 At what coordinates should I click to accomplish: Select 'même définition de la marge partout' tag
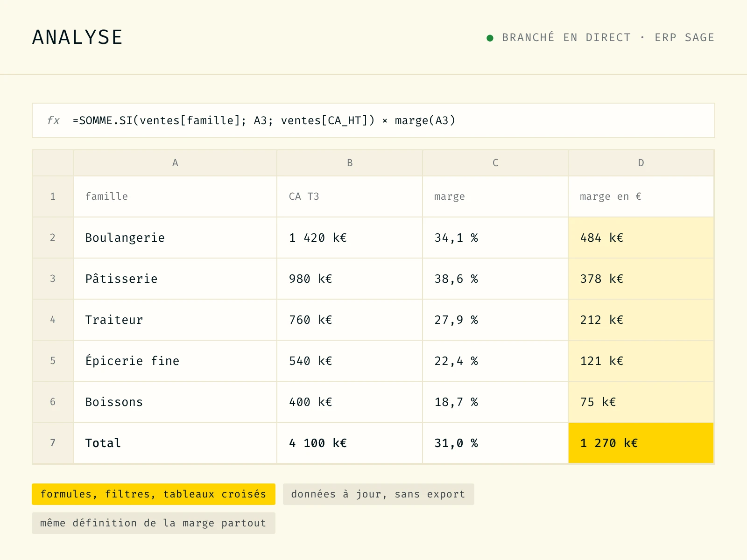coord(154,523)
